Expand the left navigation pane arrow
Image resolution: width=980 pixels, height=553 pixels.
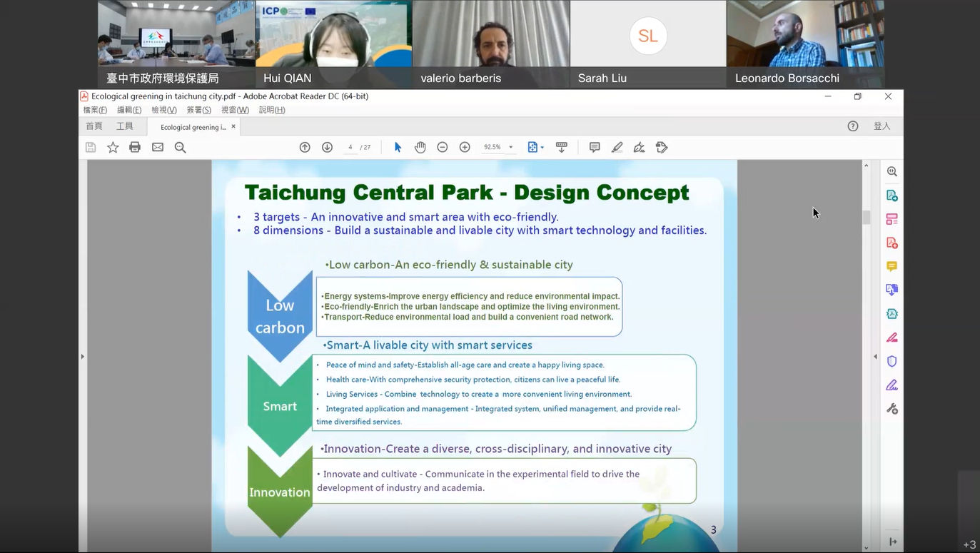(x=82, y=356)
